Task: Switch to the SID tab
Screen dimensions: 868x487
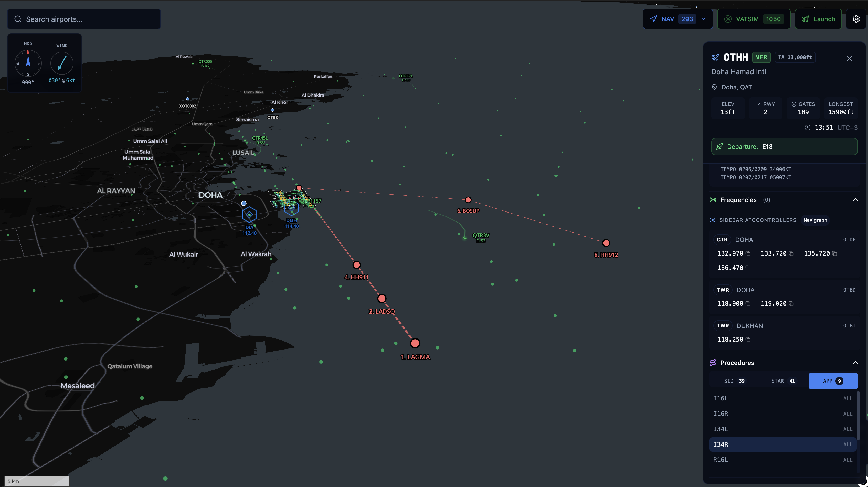Action: [734, 381]
